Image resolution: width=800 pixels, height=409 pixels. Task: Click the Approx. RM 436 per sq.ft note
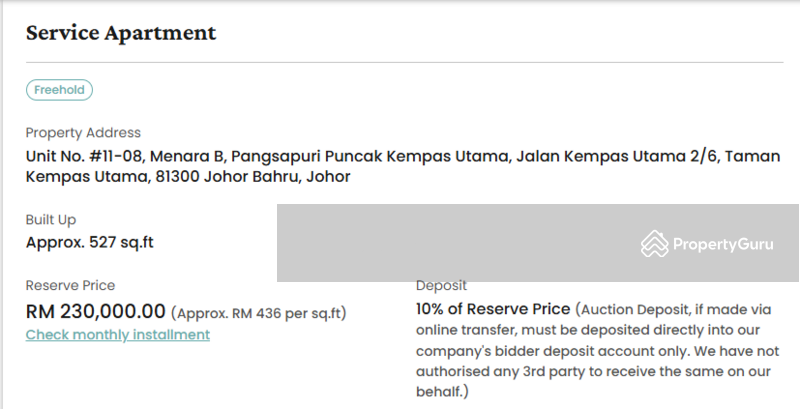click(259, 313)
